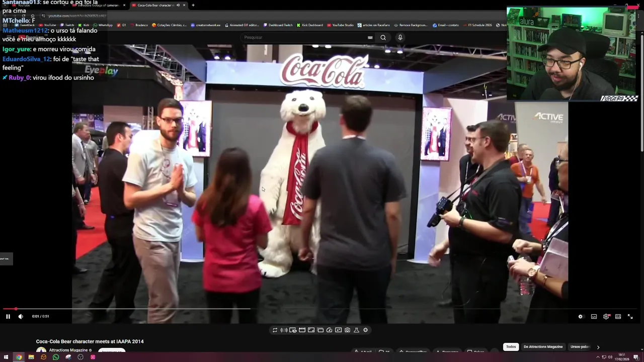Click the flask custom script icon
The image size is (644, 362).
coord(356,330)
